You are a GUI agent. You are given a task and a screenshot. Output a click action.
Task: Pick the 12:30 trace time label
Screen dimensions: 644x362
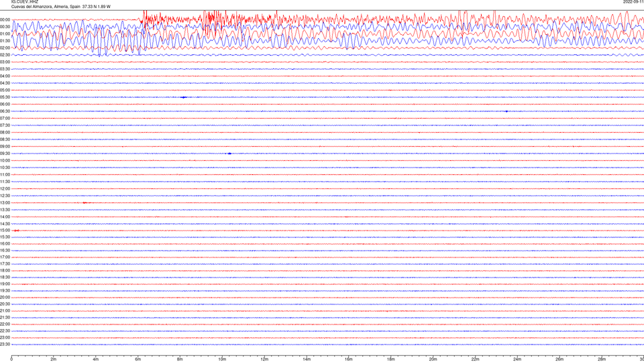pyautogui.click(x=5, y=196)
